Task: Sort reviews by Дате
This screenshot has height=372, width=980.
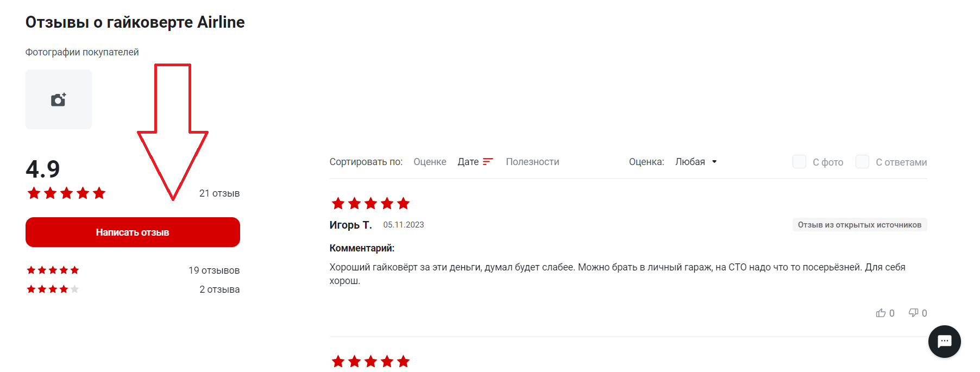Action: (x=468, y=162)
